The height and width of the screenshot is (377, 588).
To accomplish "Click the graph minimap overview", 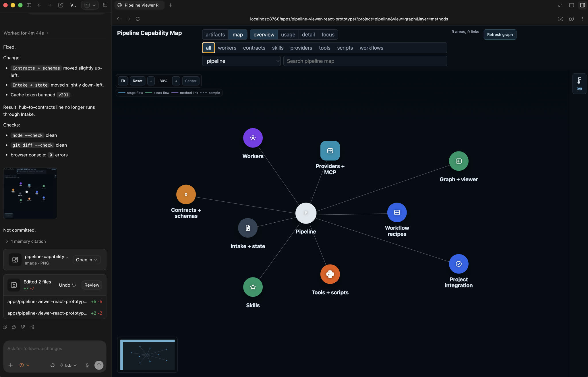I will [147, 355].
